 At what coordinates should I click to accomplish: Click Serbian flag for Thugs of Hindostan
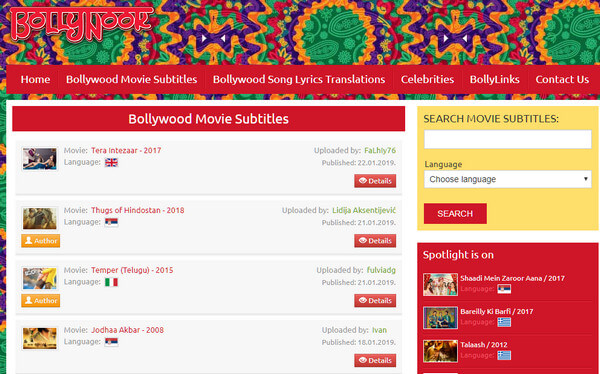coord(111,222)
